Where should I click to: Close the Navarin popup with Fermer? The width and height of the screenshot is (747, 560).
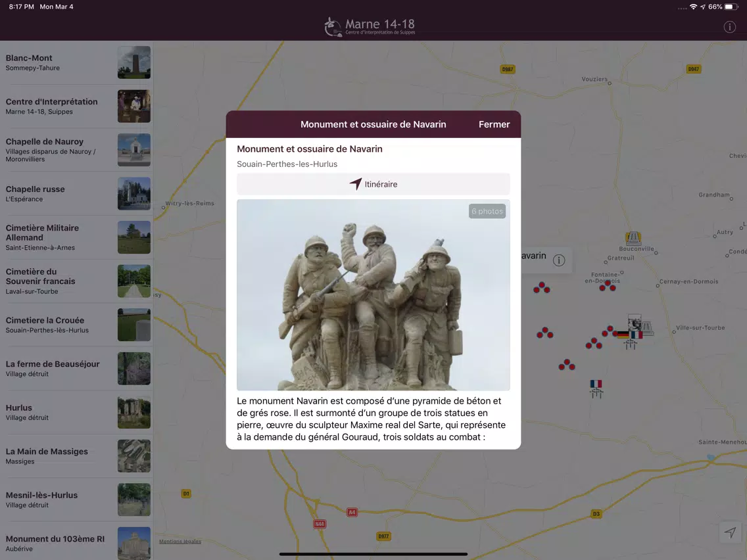pyautogui.click(x=494, y=124)
